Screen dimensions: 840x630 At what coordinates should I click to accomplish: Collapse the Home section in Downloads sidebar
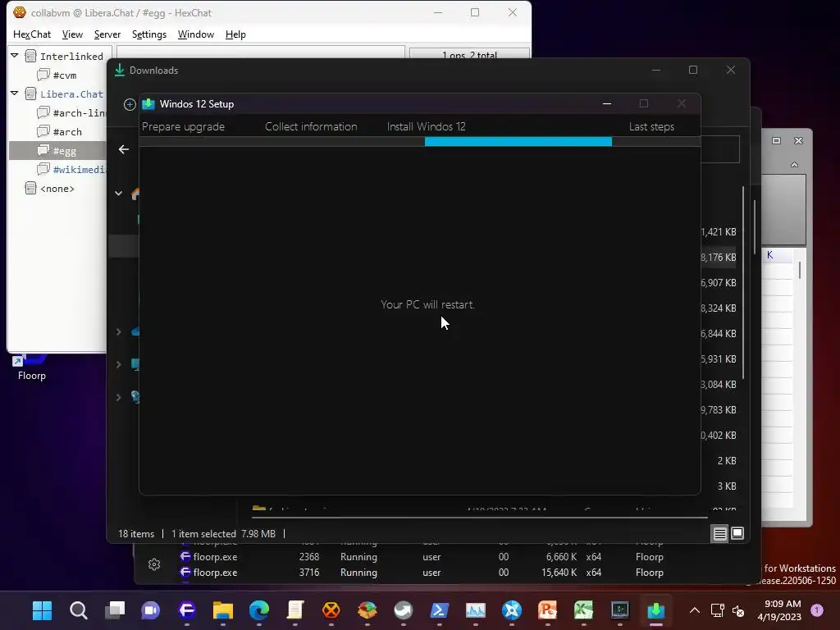(x=118, y=194)
